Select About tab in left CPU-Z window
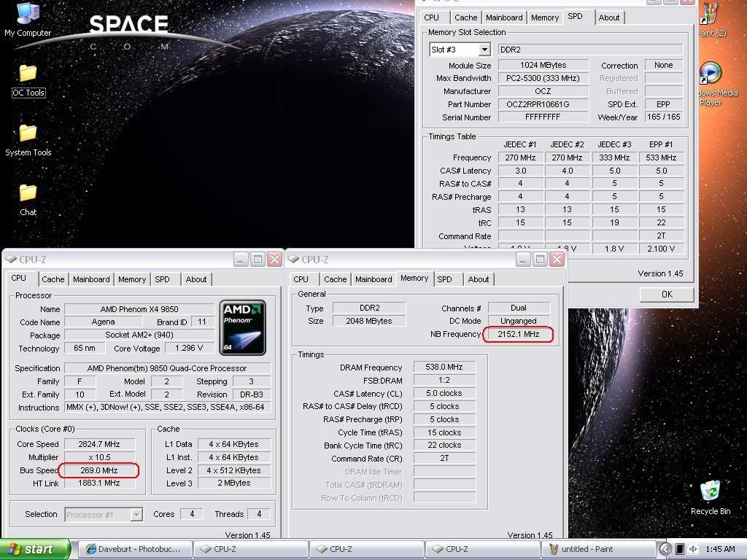 pos(196,279)
